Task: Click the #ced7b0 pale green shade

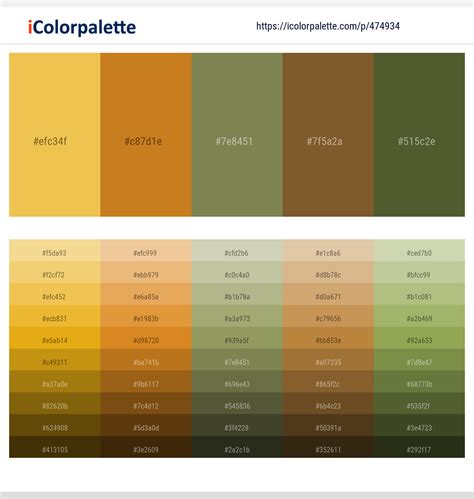Action: tap(419, 251)
